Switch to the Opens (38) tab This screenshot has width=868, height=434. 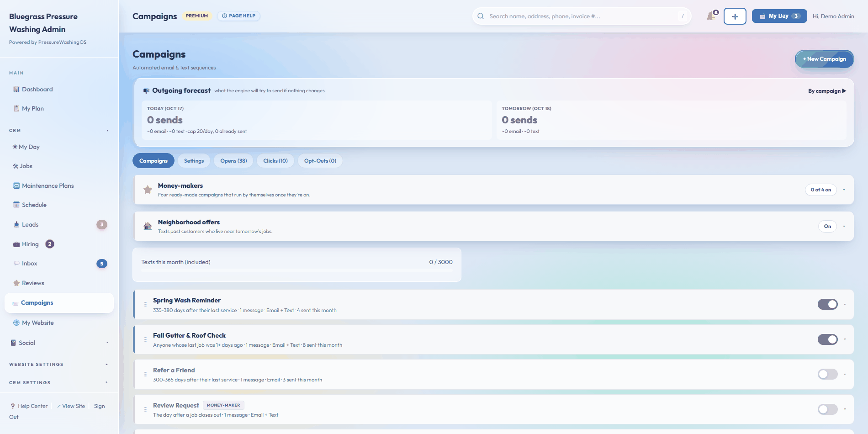233,161
